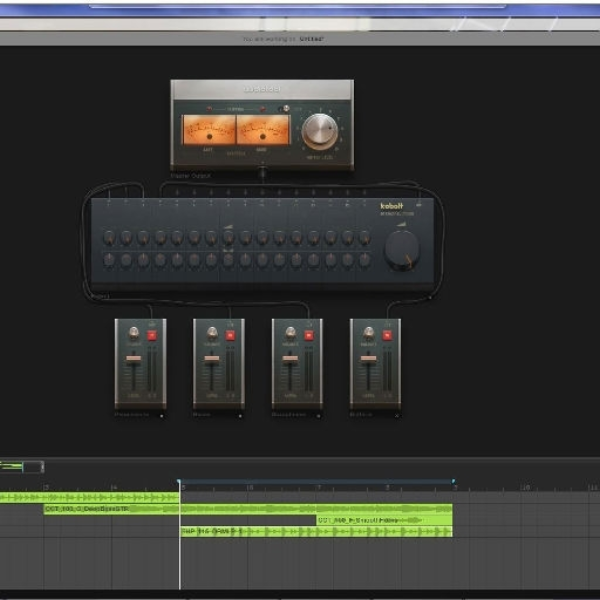600x600 pixels.
Task: Click the loop end marker on the timeline ruler
Action: coord(453,481)
